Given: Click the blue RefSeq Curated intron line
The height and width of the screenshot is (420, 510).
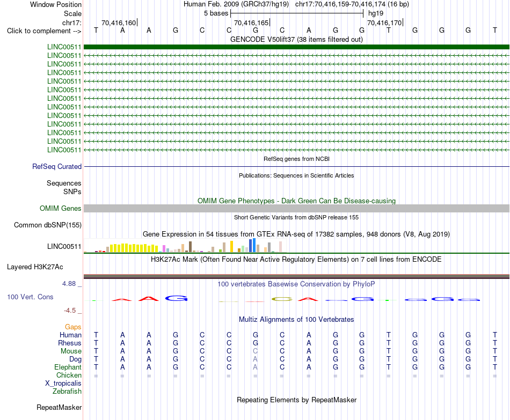Looking at the screenshot, I should click(x=296, y=166).
